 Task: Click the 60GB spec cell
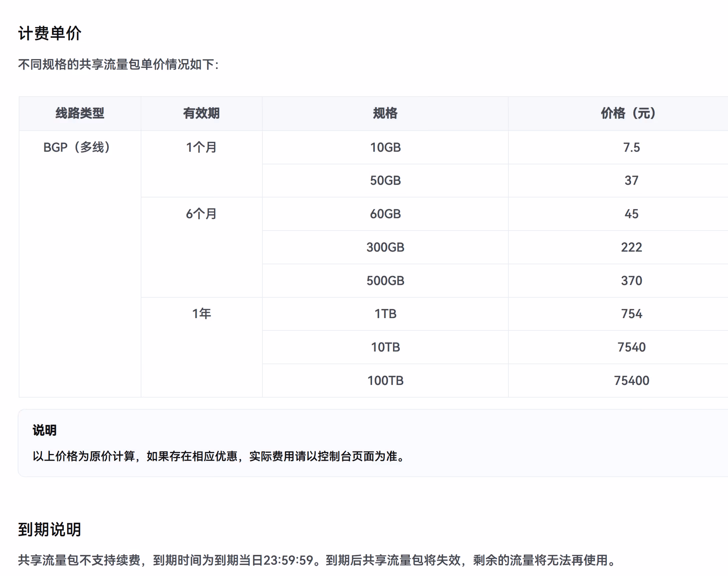click(x=385, y=214)
